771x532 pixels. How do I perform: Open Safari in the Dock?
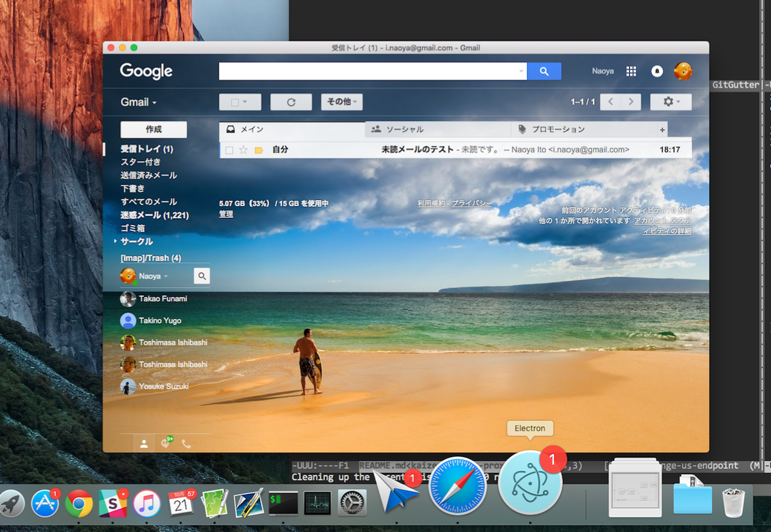(457, 486)
